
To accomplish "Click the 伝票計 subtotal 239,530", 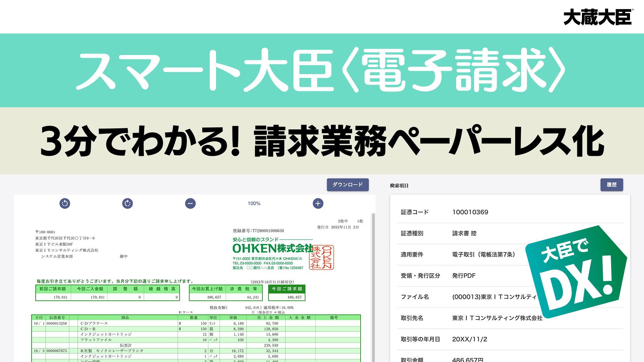I will (271, 345).
